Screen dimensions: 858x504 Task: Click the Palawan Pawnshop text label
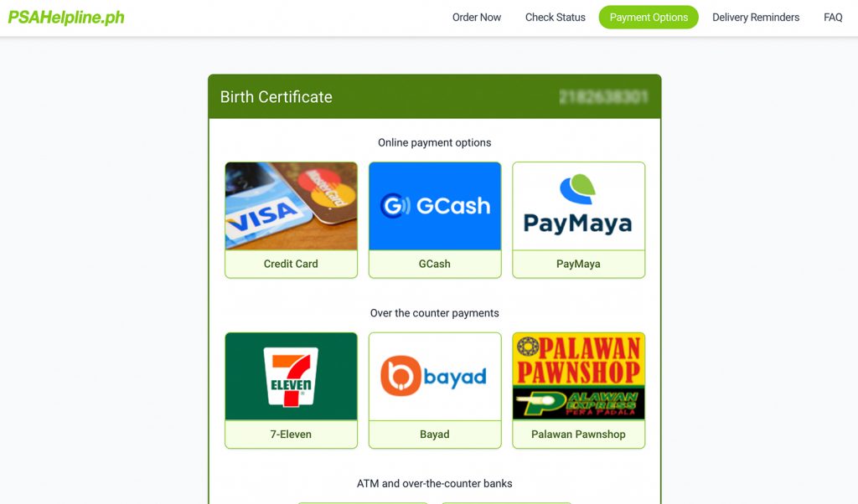pyautogui.click(x=578, y=435)
